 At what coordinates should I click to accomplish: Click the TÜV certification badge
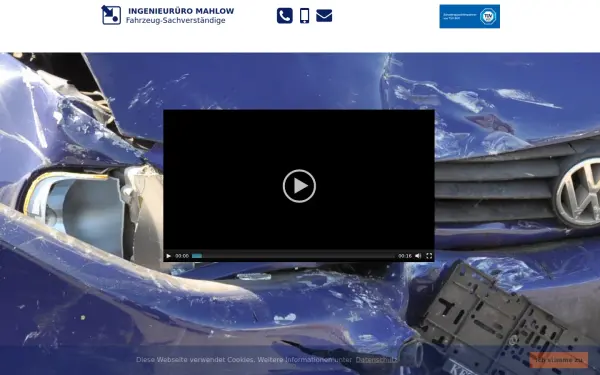click(x=470, y=16)
